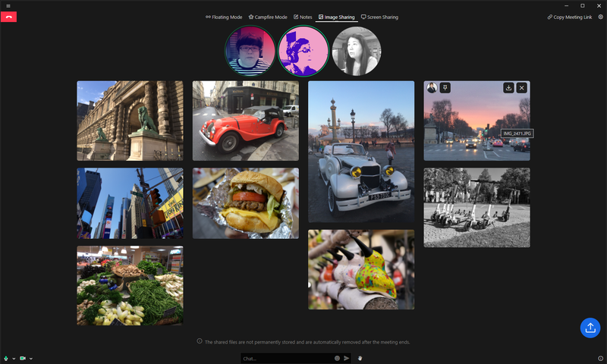
Task: Open the cheeseburger photo
Action: tap(246, 203)
